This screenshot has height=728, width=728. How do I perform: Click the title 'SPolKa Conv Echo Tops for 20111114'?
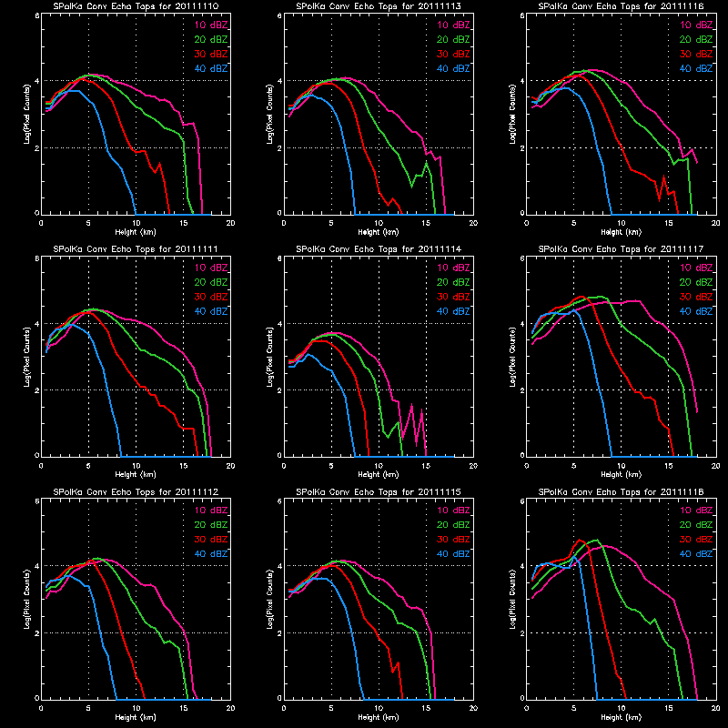[x=379, y=249]
